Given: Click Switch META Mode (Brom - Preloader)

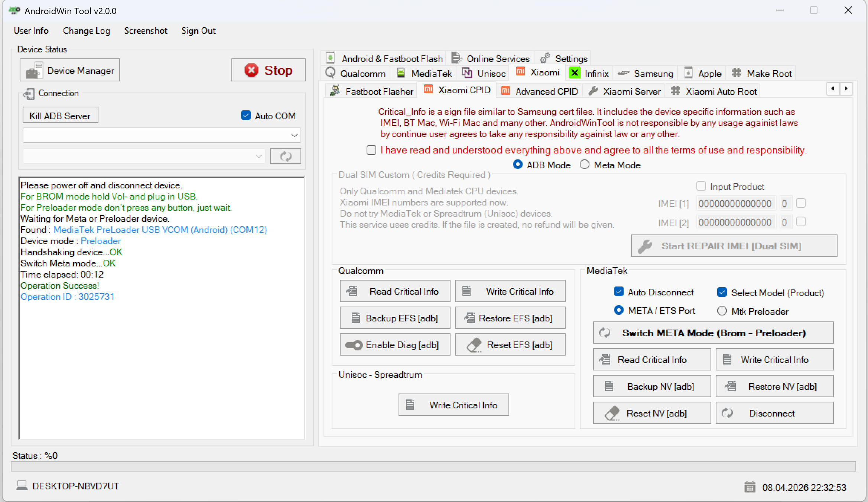Looking at the screenshot, I should [x=713, y=333].
